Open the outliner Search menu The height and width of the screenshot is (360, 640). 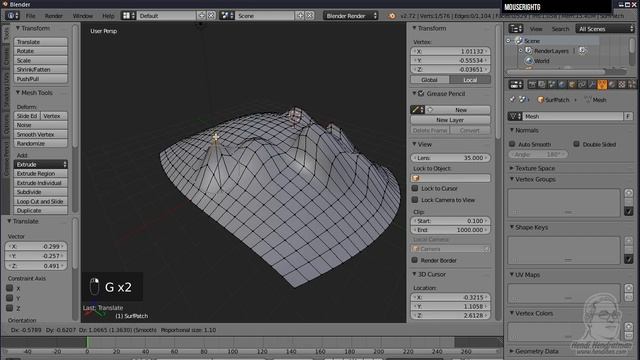click(x=560, y=29)
